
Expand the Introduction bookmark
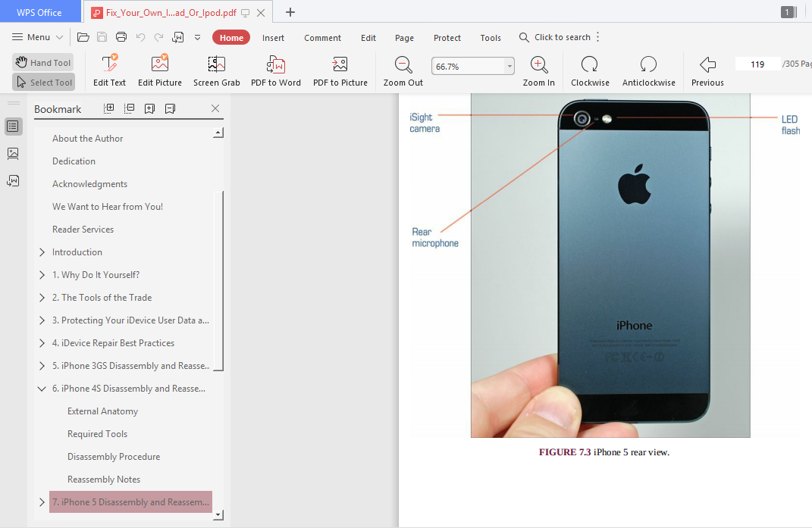(42, 252)
